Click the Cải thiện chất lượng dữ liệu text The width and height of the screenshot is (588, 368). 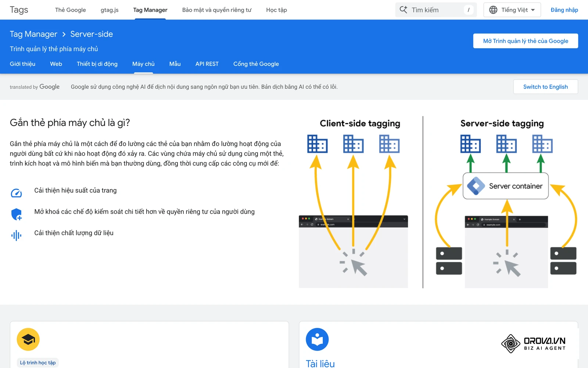[x=74, y=233]
